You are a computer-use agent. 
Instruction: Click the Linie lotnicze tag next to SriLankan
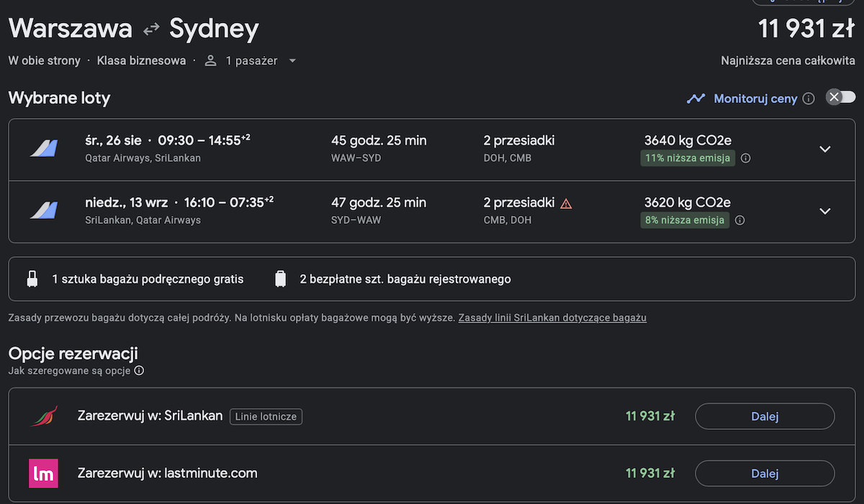[266, 416]
